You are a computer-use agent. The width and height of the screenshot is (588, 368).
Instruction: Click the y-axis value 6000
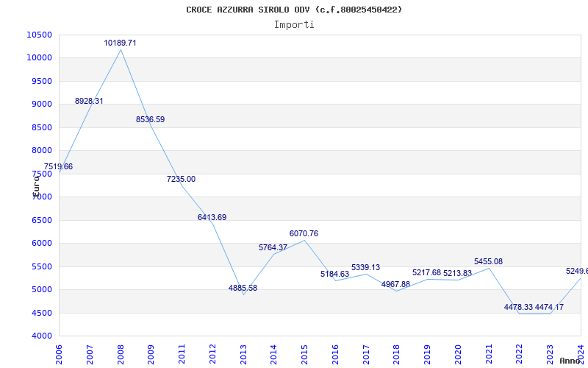[41, 244]
